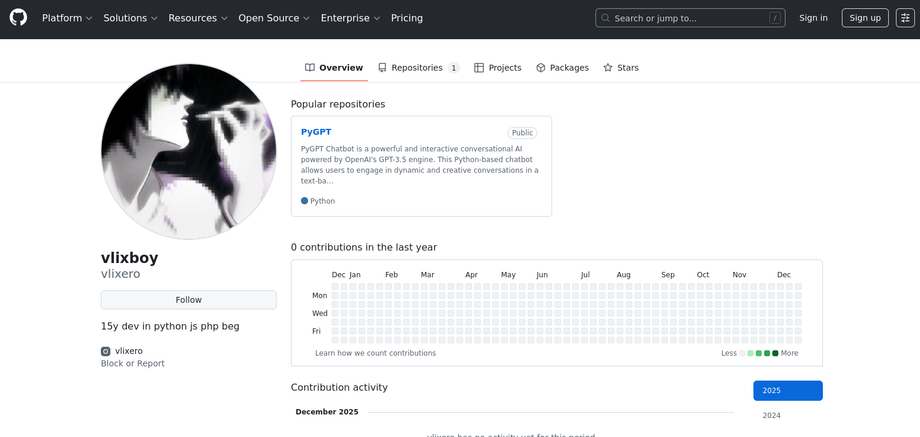
Task: Click the magnifier icon in search box
Action: [x=606, y=18]
